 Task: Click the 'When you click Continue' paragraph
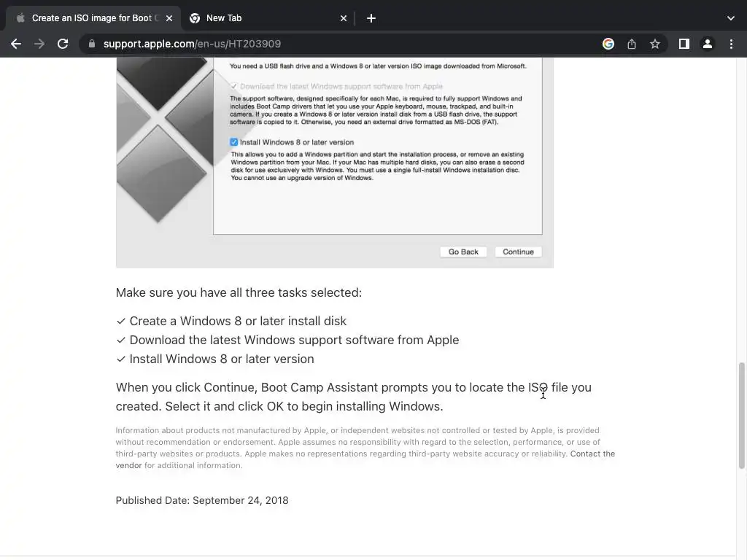point(354,397)
